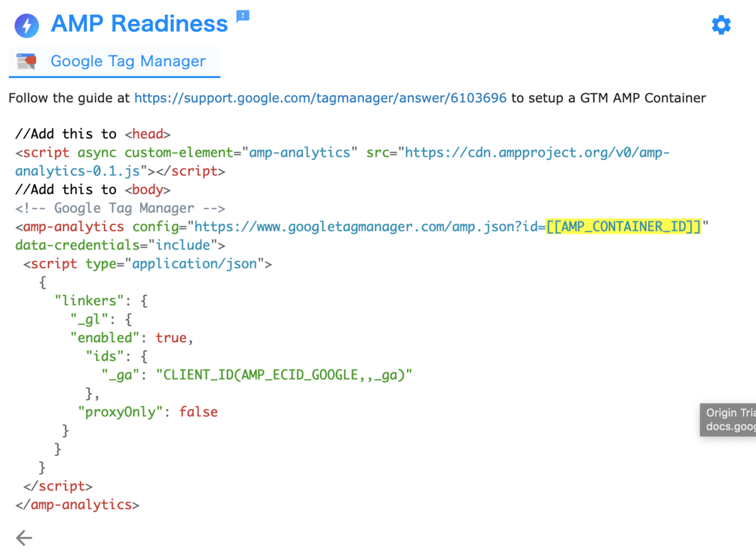Screen dimensions: 756x555
Task: Click the AMP lightning bolt logo
Action: [x=26, y=26]
